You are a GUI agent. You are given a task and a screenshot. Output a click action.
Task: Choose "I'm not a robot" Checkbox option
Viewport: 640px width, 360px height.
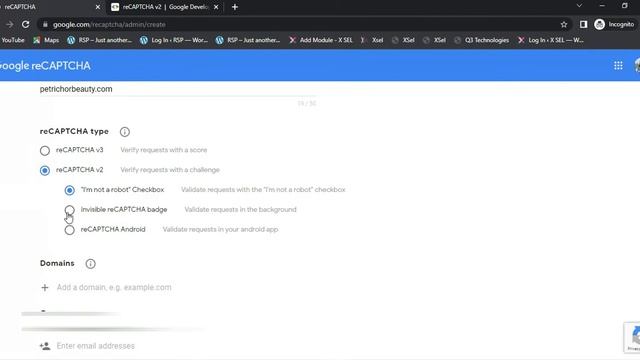[69, 190]
